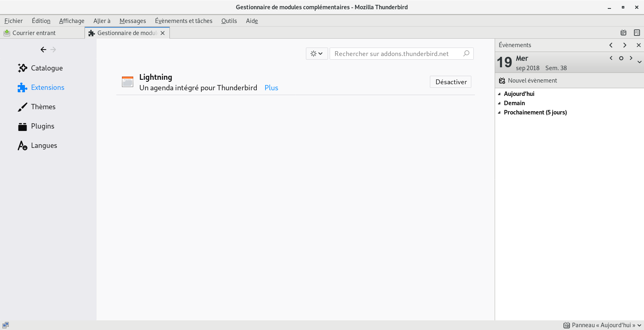Click the Lightning extension name
This screenshot has height=330, width=644.
click(156, 77)
